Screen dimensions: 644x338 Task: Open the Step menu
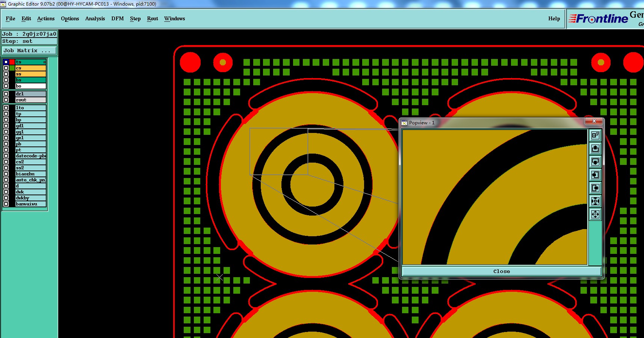point(135,18)
